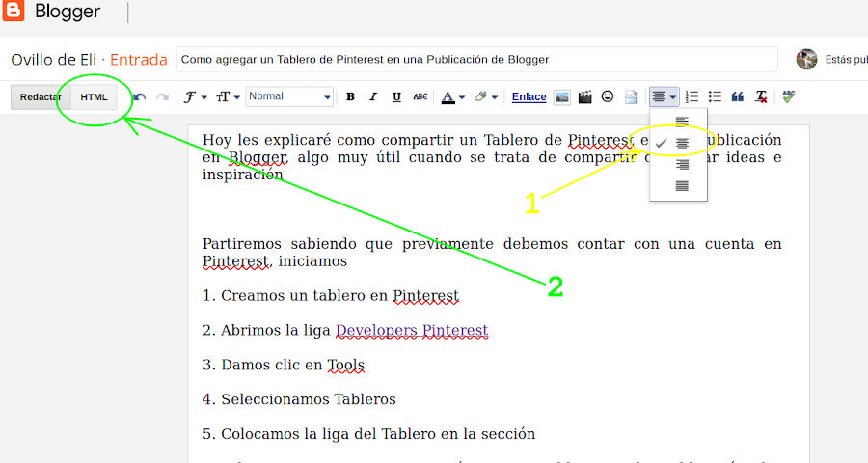Viewport: 868px width, 463px height.
Task: Click the line '4. Seleccionamos Tableros'
Action: tap(299, 399)
